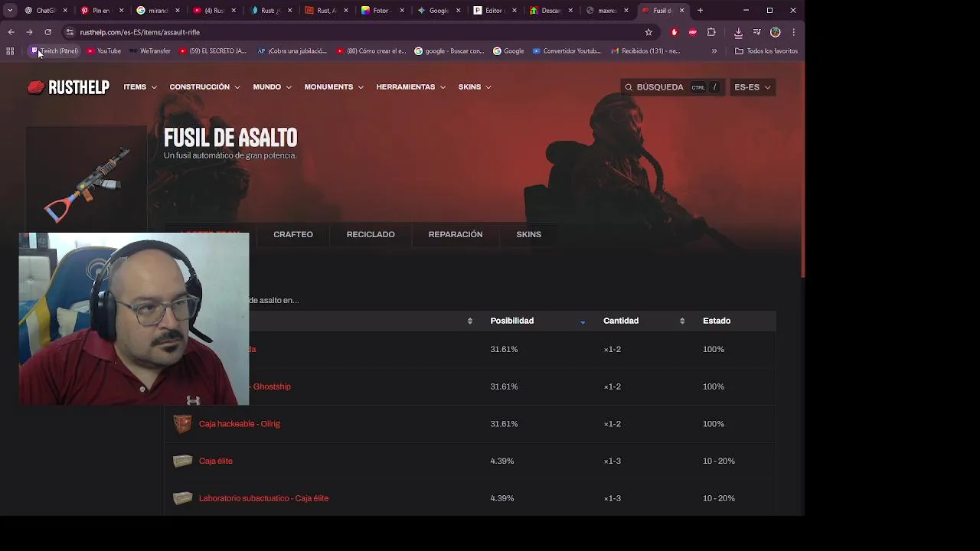Open the Chrome three-dot menu
980x551 pixels.
click(793, 32)
